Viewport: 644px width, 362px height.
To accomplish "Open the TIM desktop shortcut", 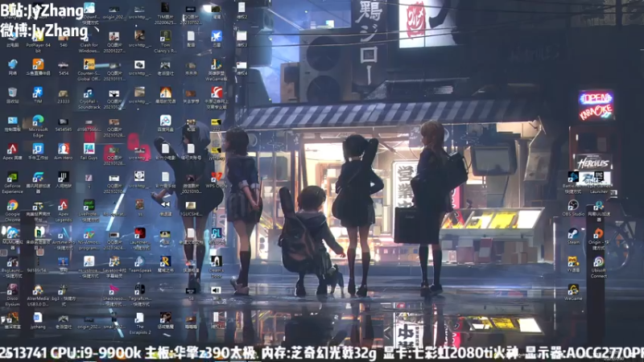I will pyautogui.click(x=38, y=95).
